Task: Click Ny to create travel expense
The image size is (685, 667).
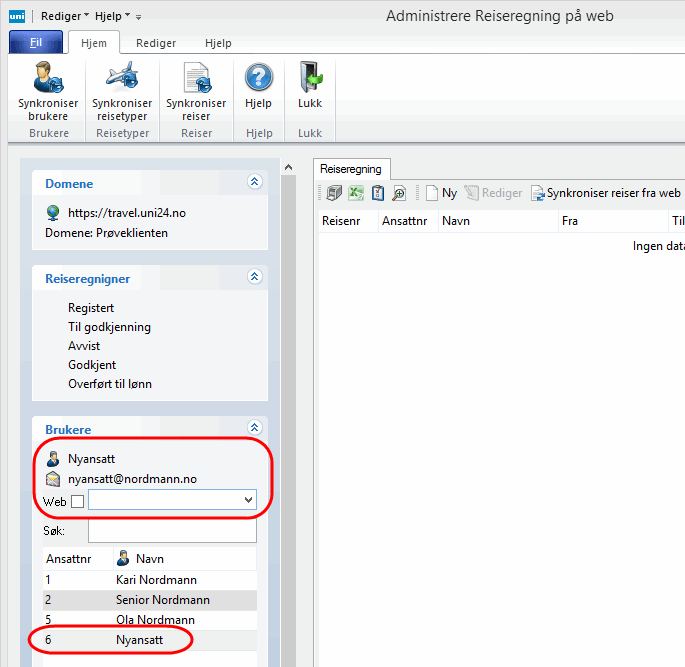Action: pos(441,193)
